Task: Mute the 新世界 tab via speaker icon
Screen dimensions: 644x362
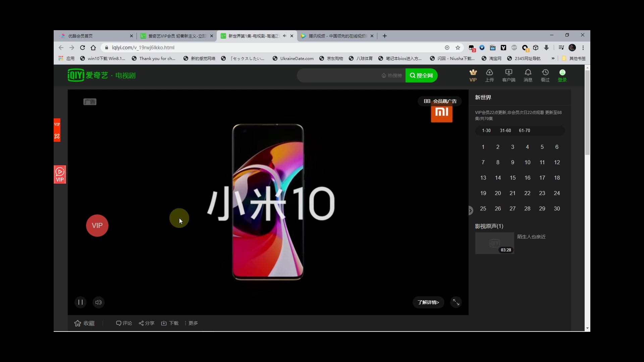Action: point(284,36)
